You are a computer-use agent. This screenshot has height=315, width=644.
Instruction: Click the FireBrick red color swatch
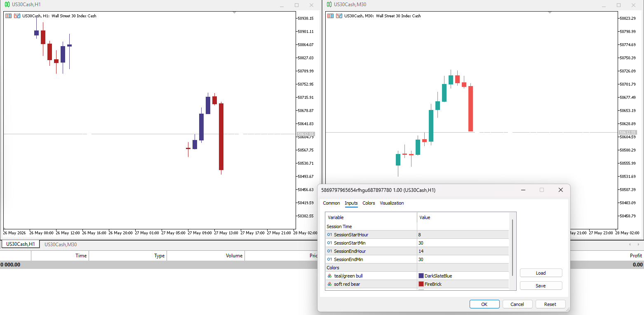421,284
